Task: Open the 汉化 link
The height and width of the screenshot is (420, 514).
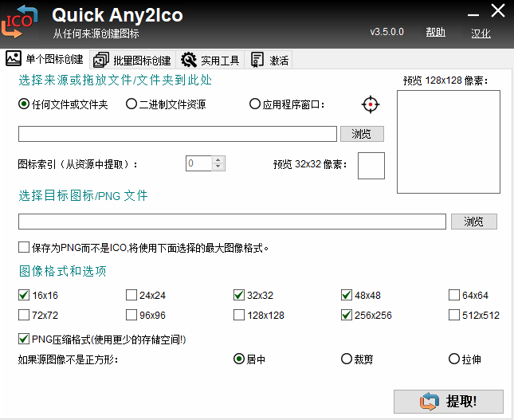Action: [481, 33]
